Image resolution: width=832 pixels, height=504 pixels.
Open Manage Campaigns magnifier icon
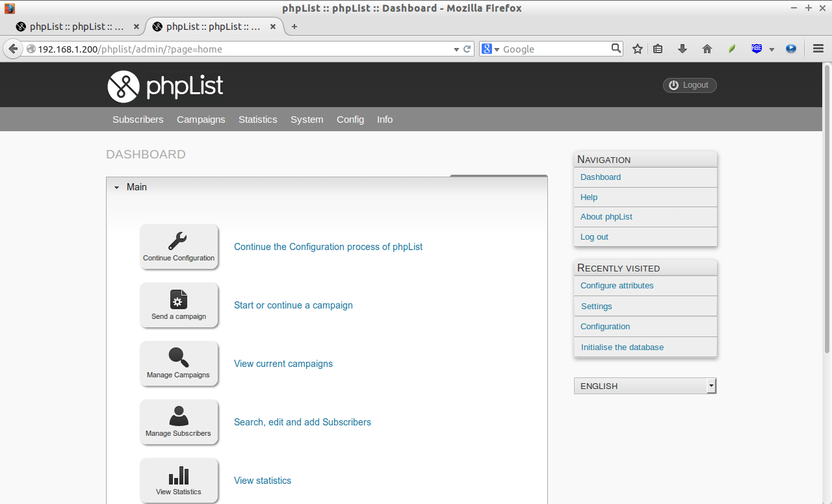[x=179, y=357]
